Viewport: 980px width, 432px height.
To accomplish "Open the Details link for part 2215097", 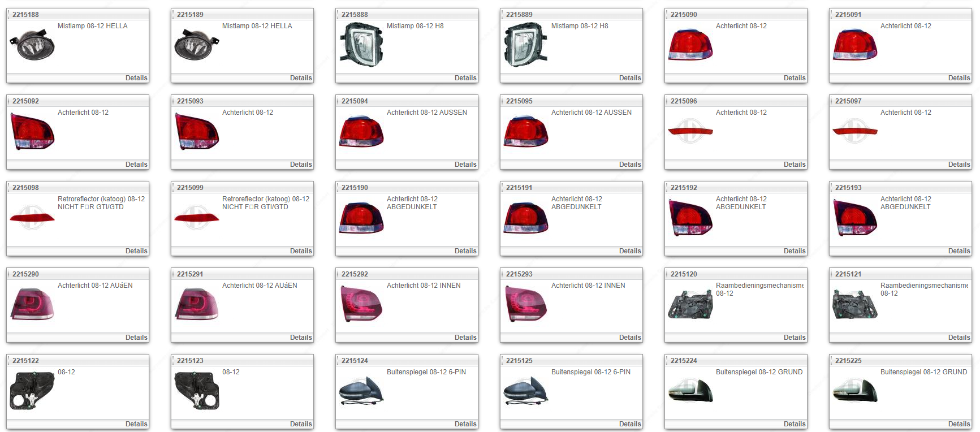I will click(x=959, y=165).
